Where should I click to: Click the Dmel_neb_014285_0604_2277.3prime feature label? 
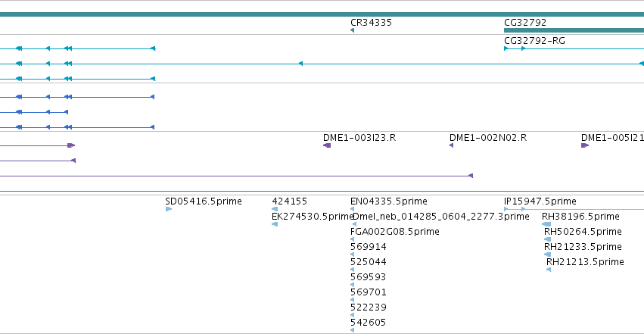click(x=440, y=217)
